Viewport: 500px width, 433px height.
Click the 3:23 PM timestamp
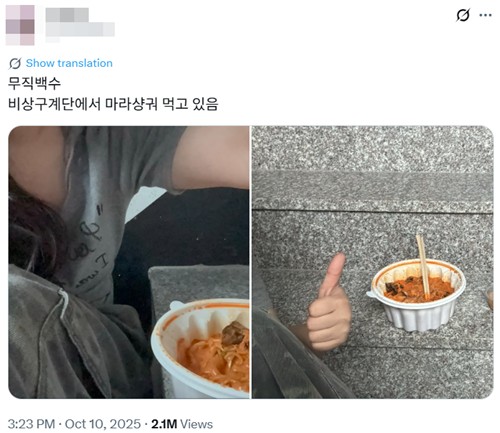31,424
